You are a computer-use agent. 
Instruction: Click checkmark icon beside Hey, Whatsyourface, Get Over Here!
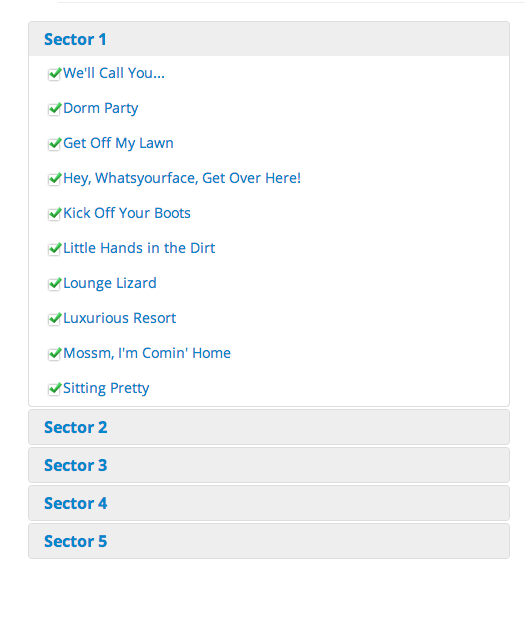pyautogui.click(x=54, y=179)
